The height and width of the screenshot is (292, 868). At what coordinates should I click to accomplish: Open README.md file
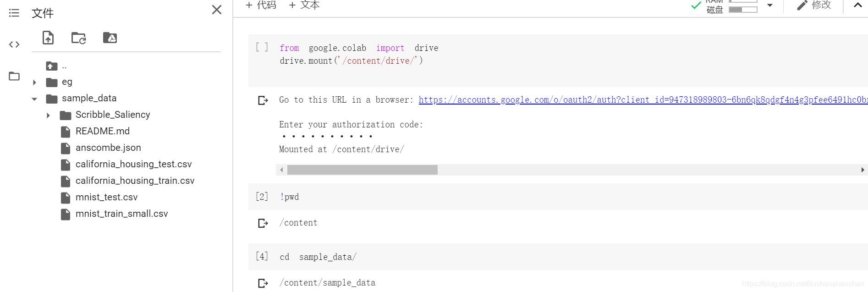click(103, 131)
